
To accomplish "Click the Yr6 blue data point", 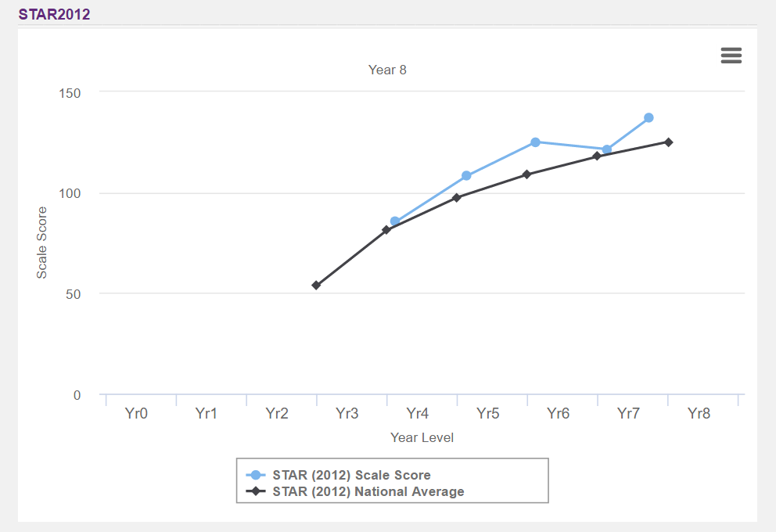I will (x=535, y=142).
